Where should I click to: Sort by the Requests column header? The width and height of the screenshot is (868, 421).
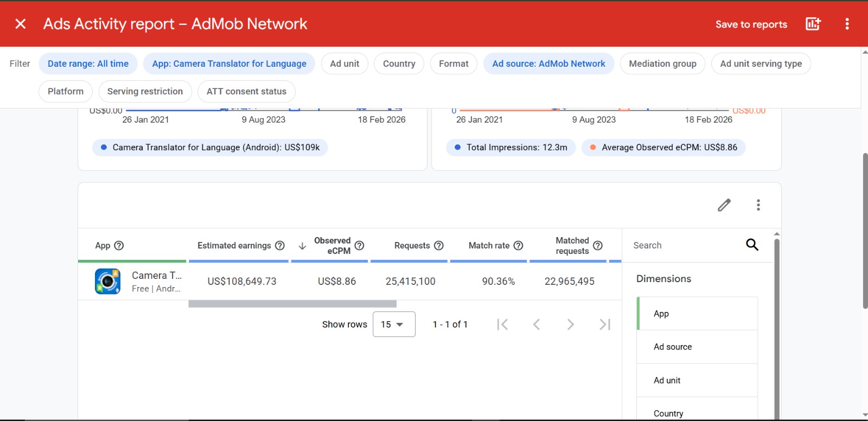(412, 245)
